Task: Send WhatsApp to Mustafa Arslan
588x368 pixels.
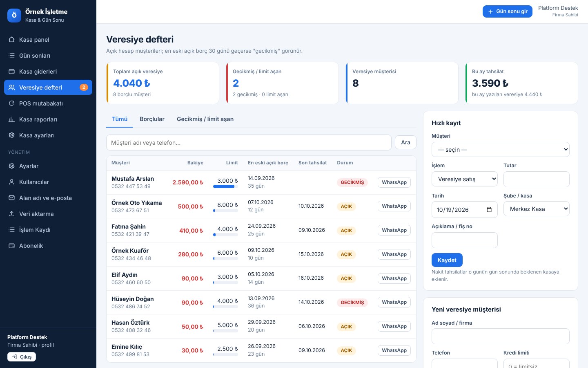Action: [394, 182]
